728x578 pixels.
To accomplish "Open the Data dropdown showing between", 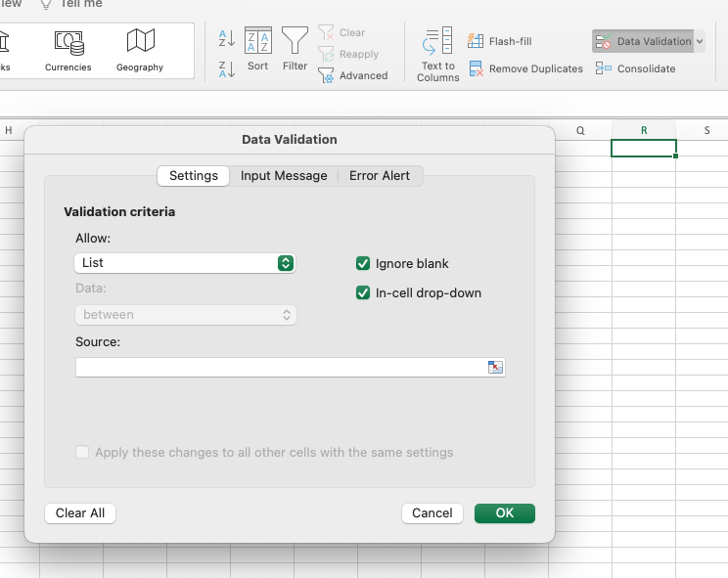I will [x=186, y=315].
